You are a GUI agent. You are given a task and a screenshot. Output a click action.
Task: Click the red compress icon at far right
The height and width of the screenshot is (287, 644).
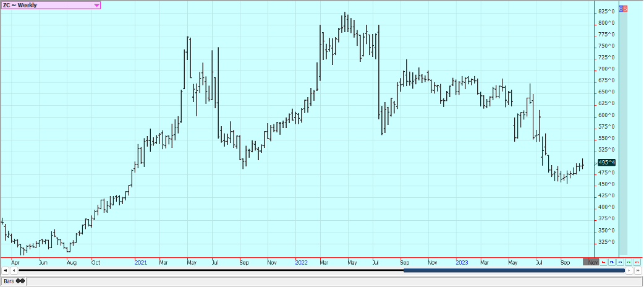coord(637,262)
